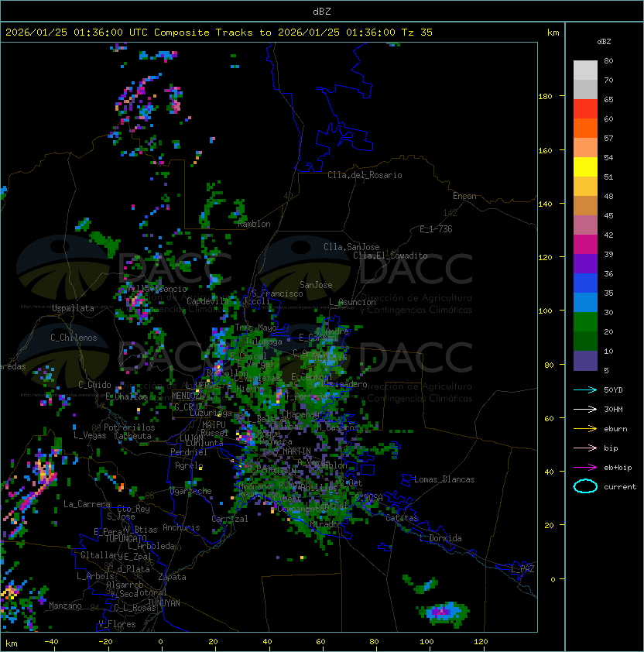The width and height of the screenshot is (644, 652).
Task: Click the Composite Tracks timestamp header
Action: (219, 33)
